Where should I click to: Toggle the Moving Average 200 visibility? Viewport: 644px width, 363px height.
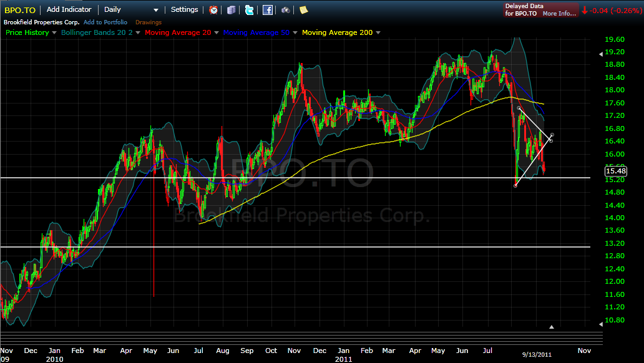[337, 32]
